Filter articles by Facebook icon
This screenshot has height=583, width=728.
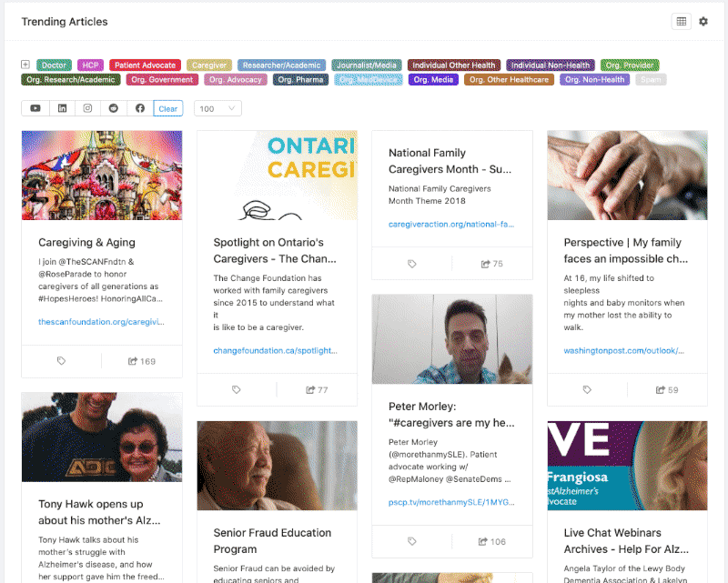click(140, 108)
